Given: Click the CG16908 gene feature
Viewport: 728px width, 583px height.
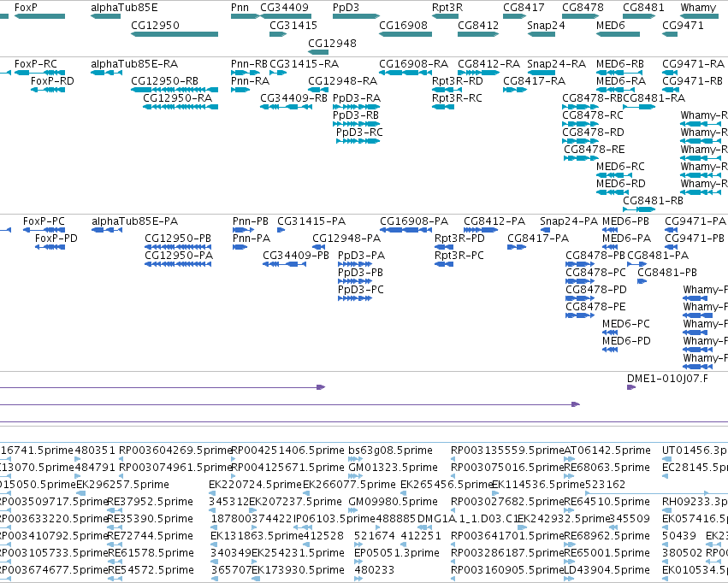Looking at the screenshot, I should (405, 34).
